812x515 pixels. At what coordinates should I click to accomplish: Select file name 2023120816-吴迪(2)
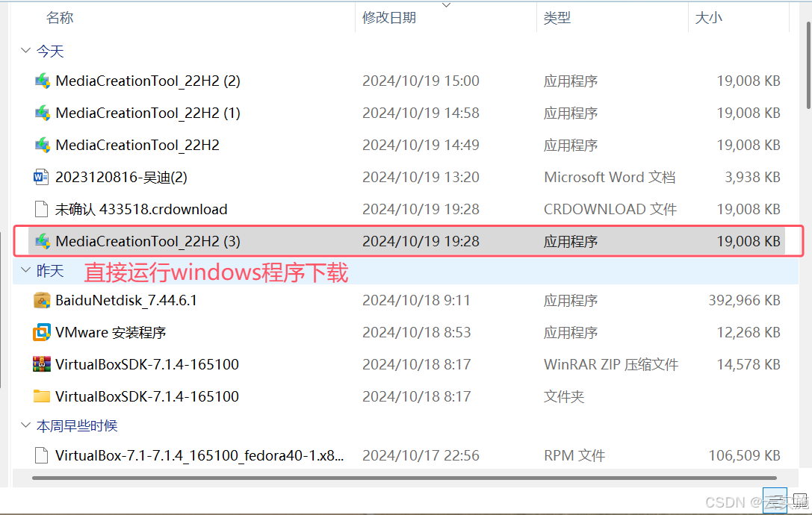[121, 177]
